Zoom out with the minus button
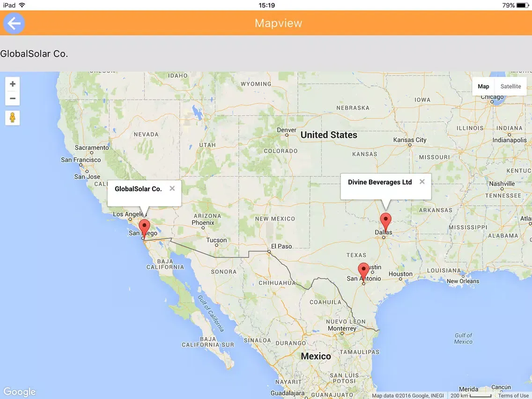The width and height of the screenshot is (532, 399). [x=13, y=98]
